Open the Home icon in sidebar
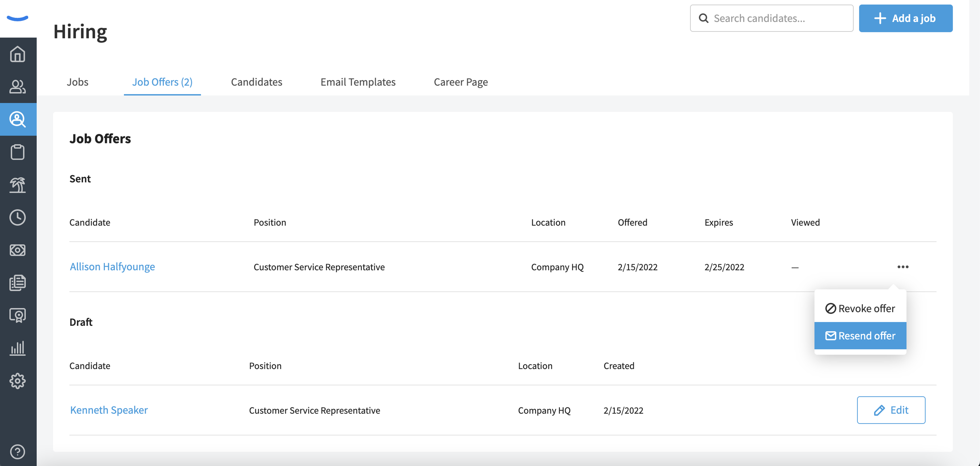The height and width of the screenshot is (466, 980). 18,54
